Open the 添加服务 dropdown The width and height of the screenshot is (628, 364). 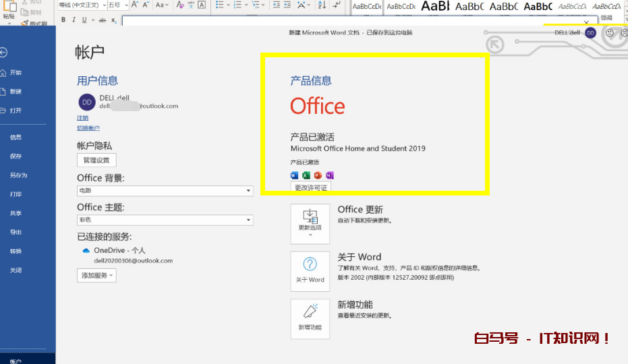point(97,275)
